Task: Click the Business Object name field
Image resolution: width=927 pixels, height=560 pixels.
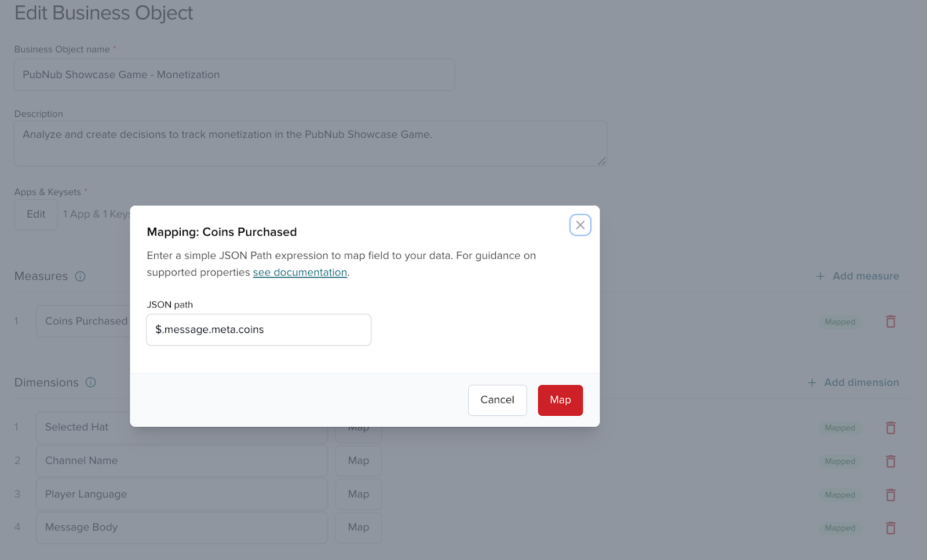Action: [x=234, y=75]
